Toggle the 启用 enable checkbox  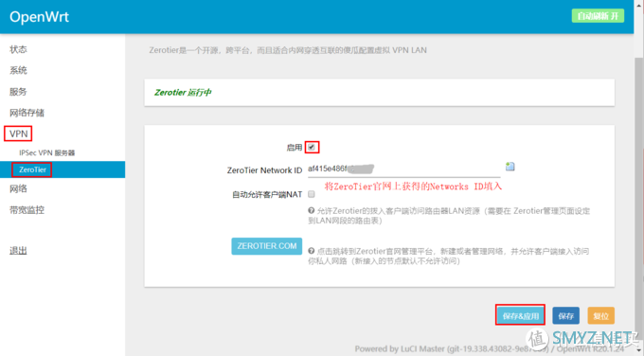(x=312, y=147)
